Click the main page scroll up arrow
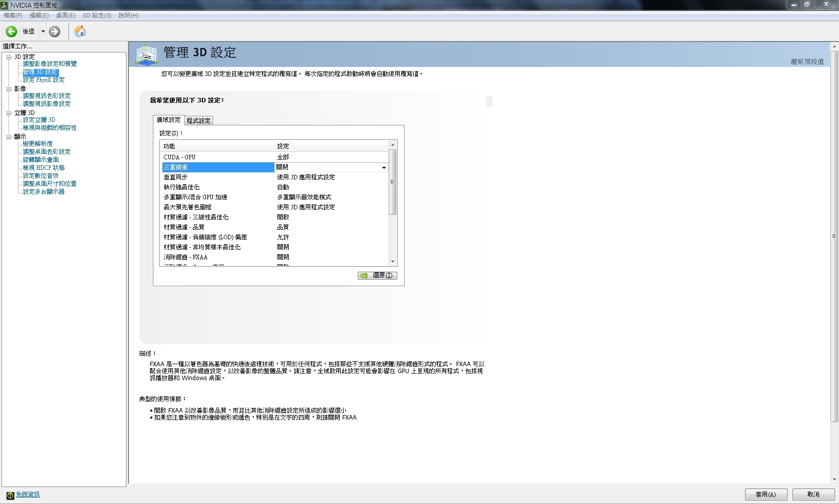 834,46
